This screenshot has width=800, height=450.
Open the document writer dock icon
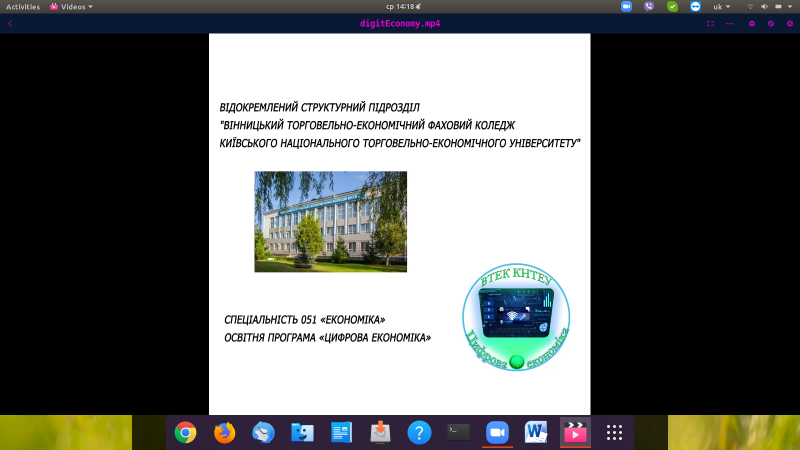point(341,433)
